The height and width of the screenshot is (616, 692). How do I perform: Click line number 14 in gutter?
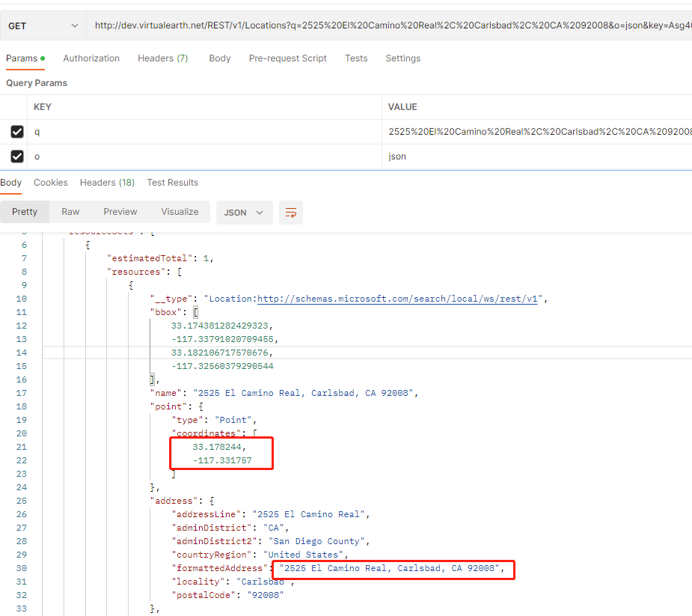[x=22, y=353]
